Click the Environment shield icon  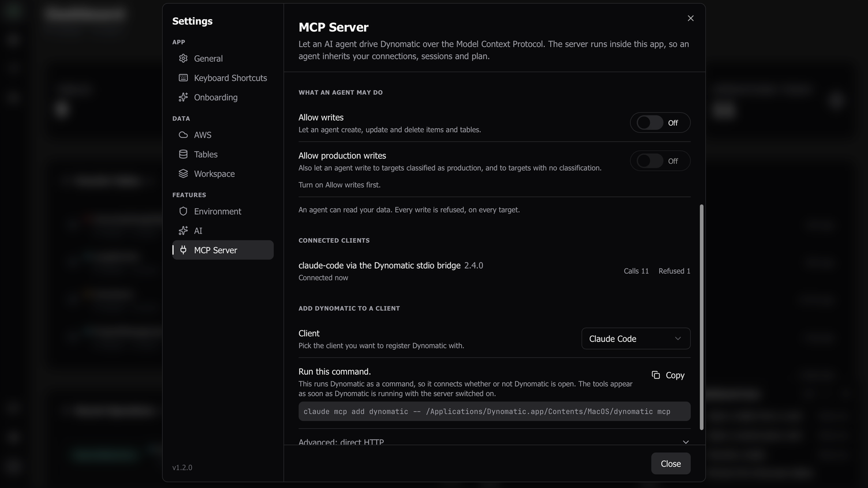point(183,211)
